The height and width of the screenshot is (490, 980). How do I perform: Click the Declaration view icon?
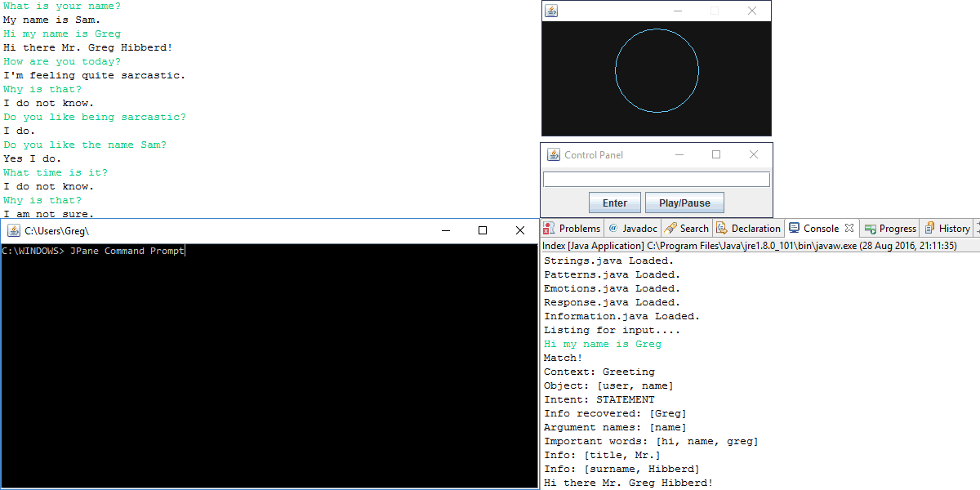722,229
